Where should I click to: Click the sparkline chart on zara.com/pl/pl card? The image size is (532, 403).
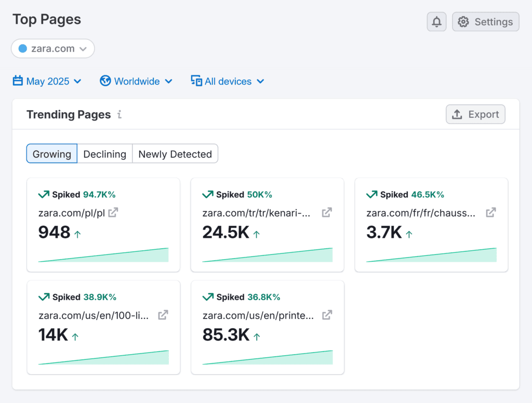click(103, 254)
